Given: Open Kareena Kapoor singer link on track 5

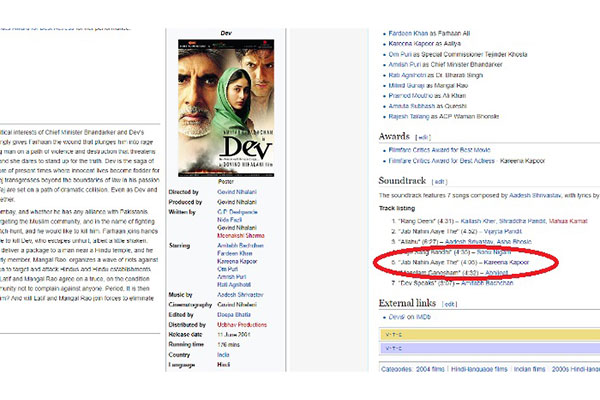Looking at the screenshot, I should (x=506, y=262).
